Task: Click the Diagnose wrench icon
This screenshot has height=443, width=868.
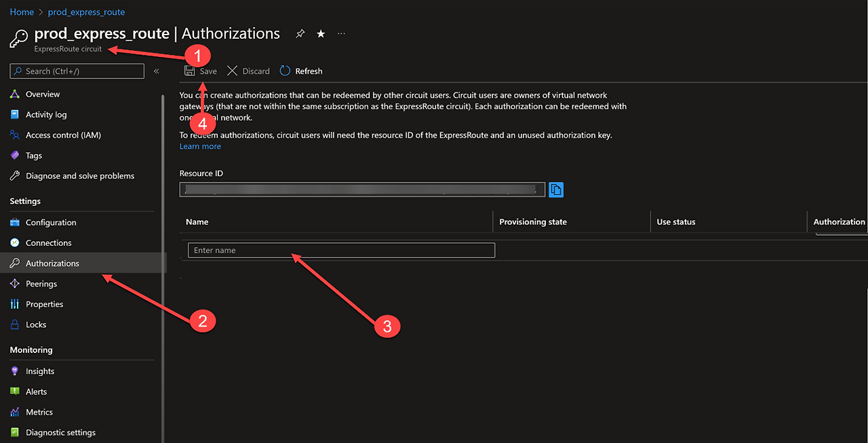Action: pos(15,175)
